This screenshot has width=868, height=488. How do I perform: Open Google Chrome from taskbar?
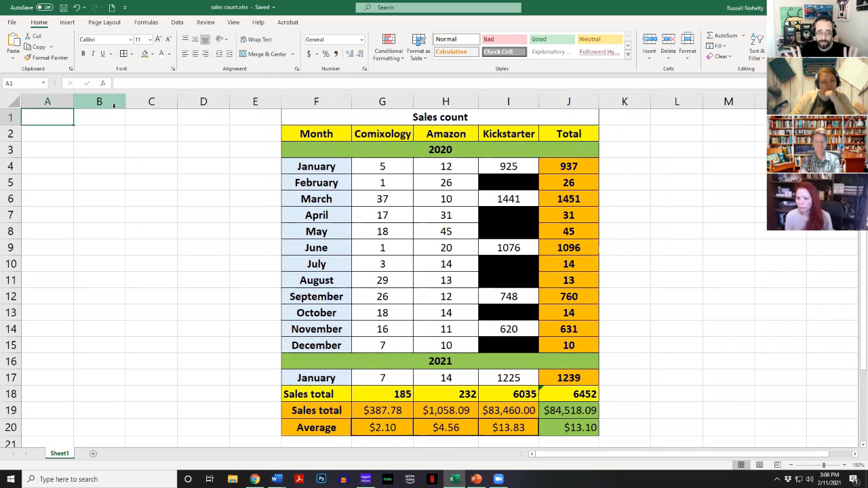click(x=254, y=479)
